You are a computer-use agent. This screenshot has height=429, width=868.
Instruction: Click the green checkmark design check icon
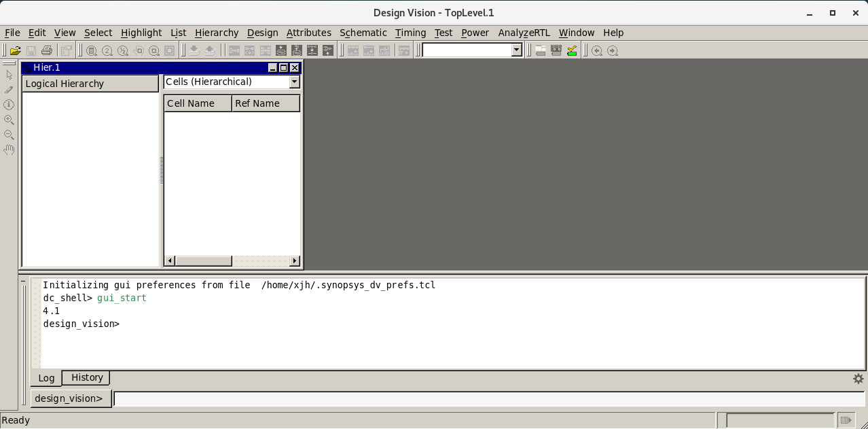tap(571, 50)
